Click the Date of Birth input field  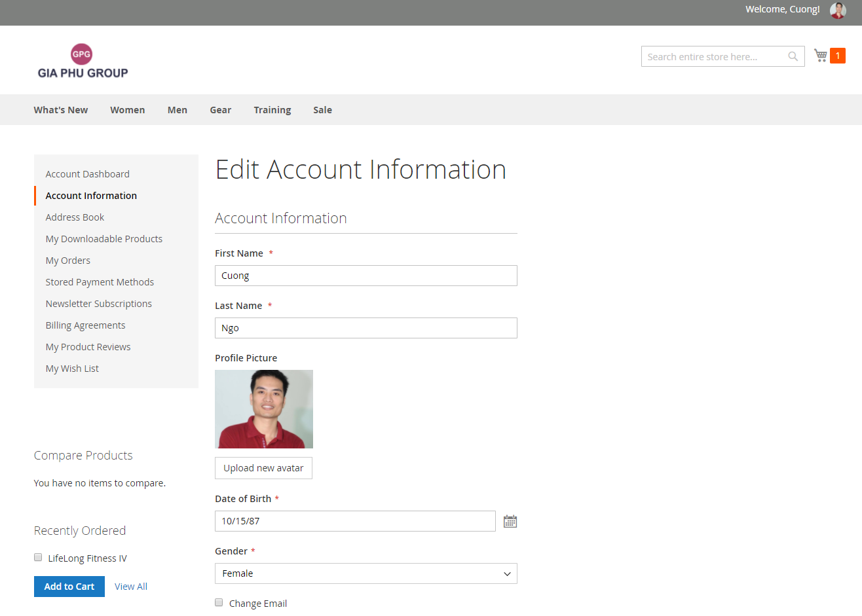355,521
